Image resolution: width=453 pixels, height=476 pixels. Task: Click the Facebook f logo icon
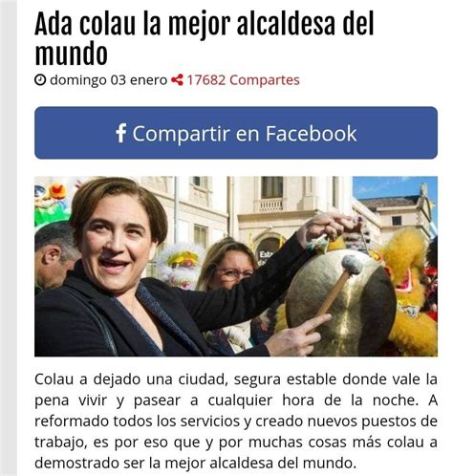click(120, 133)
